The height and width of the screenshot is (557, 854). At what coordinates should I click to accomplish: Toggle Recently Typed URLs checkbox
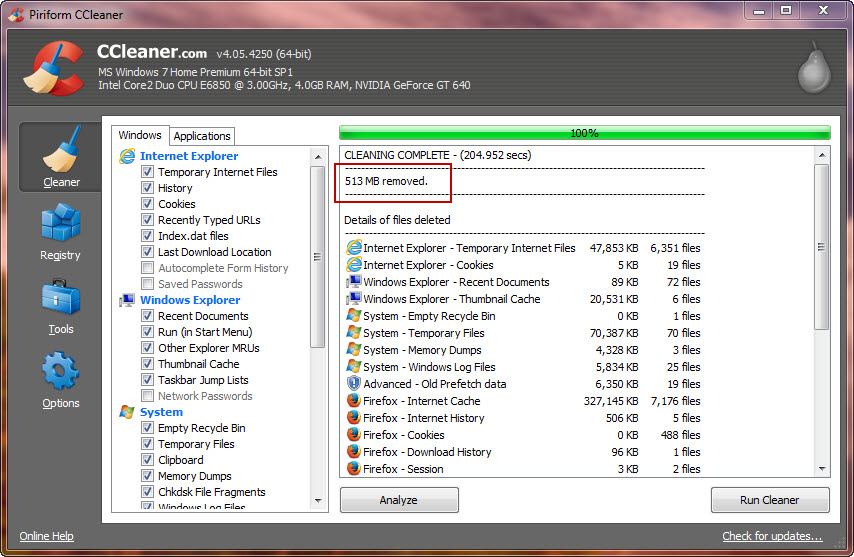click(147, 219)
